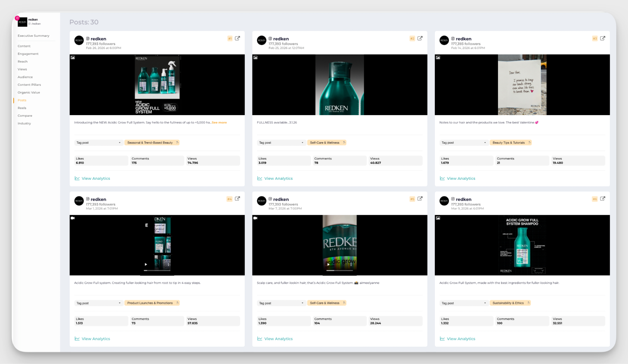Select Content Pillars sidebar item
628x364 pixels.
click(x=29, y=85)
